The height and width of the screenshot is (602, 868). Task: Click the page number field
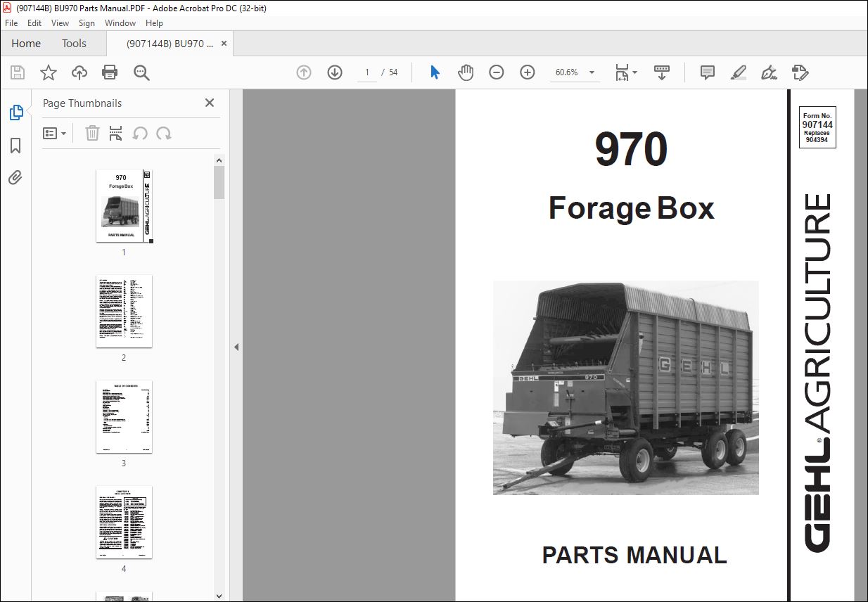tap(367, 72)
